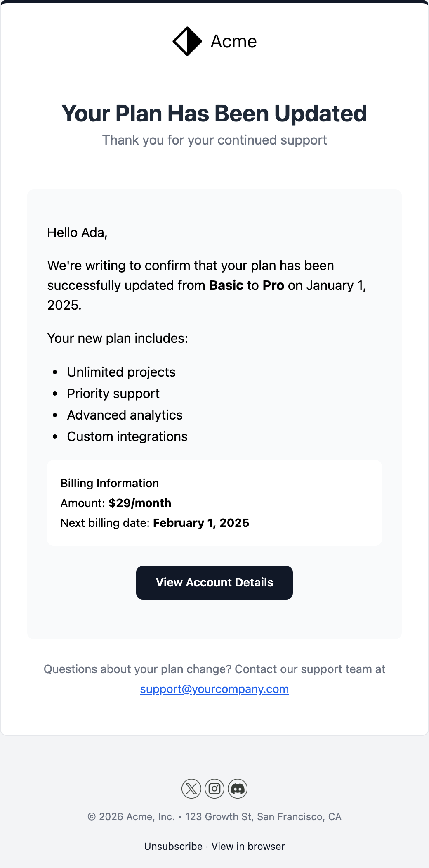Click the "$29/month" amount text
This screenshot has width=429, height=868.
pos(140,503)
